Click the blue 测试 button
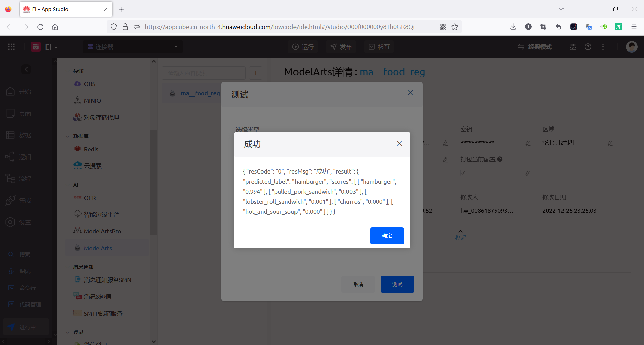 tap(397, 284)
